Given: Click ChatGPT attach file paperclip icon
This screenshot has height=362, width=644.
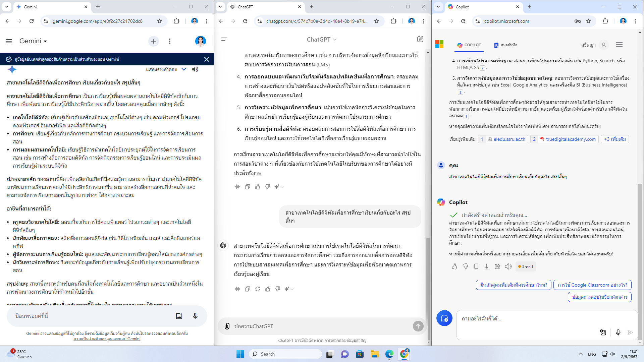Looking at the screenshot, I should (x=227, y=326).
